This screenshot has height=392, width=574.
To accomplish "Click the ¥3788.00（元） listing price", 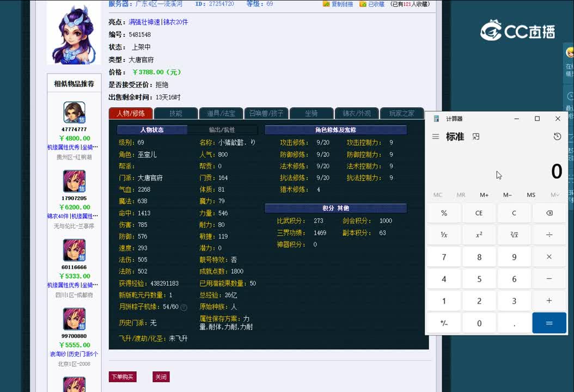I will click(157, 72).
